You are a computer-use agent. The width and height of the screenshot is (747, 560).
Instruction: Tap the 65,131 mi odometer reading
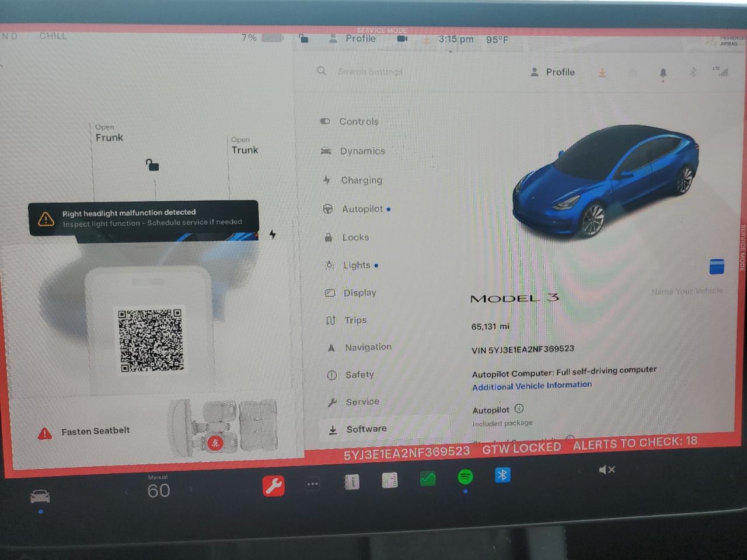click(490, 327)
